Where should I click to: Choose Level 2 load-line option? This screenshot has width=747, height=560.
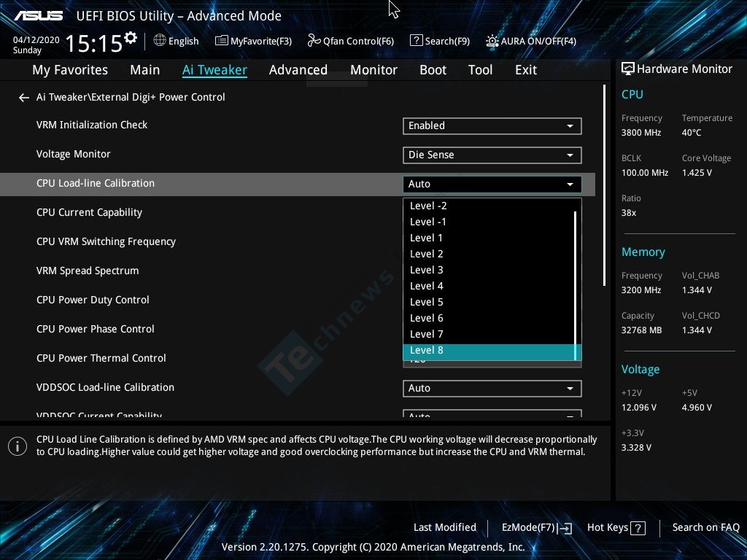coord(489,254)
